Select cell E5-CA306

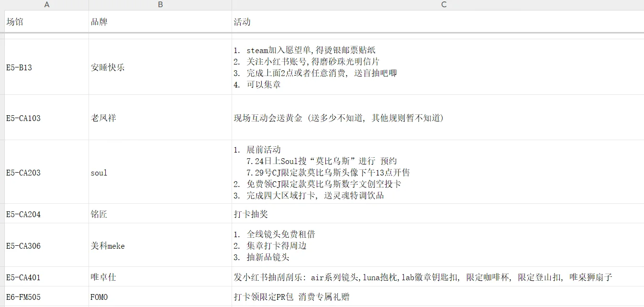[46, 245]
